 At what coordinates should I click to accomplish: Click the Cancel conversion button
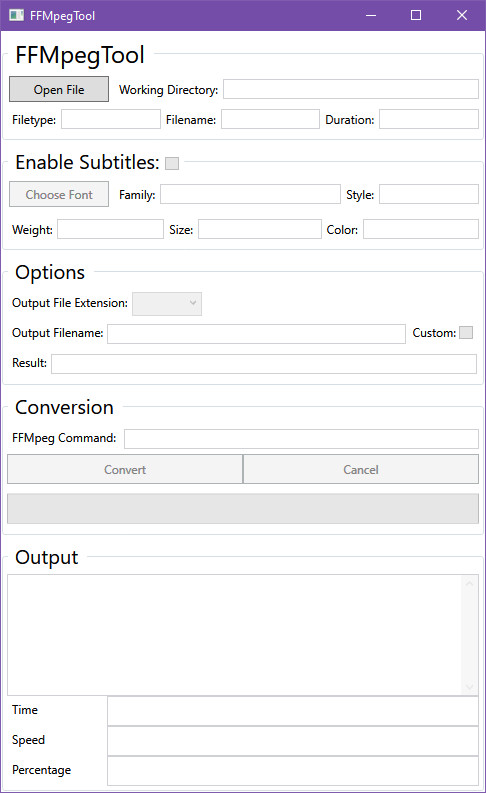coord(361,469)
